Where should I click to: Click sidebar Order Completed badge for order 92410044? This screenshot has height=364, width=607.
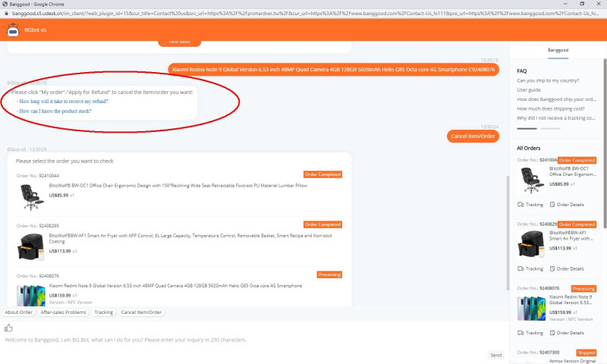pos(577,160)
